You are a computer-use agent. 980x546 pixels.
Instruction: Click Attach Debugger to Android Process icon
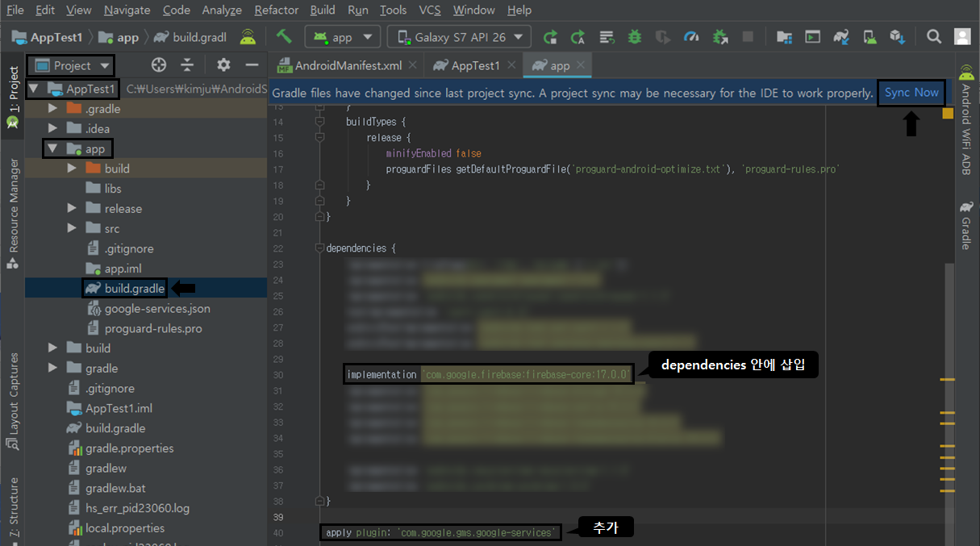(720, 37)
